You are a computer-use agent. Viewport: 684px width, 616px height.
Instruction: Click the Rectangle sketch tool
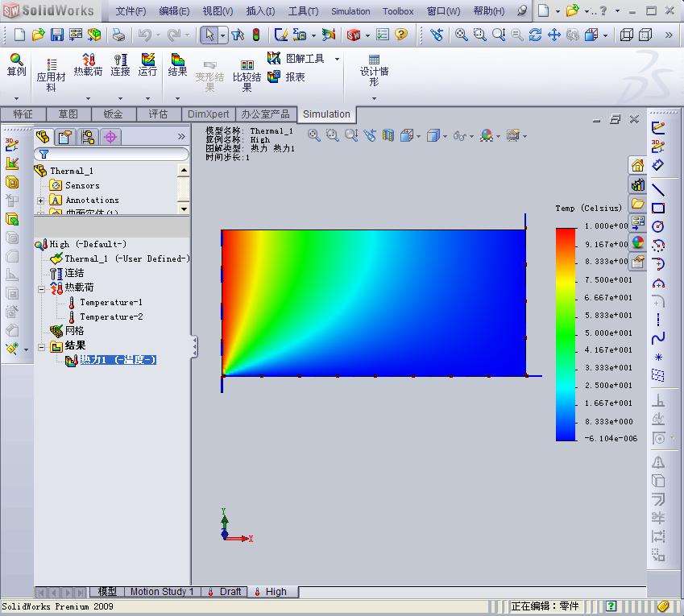click(x=658, y=208)
